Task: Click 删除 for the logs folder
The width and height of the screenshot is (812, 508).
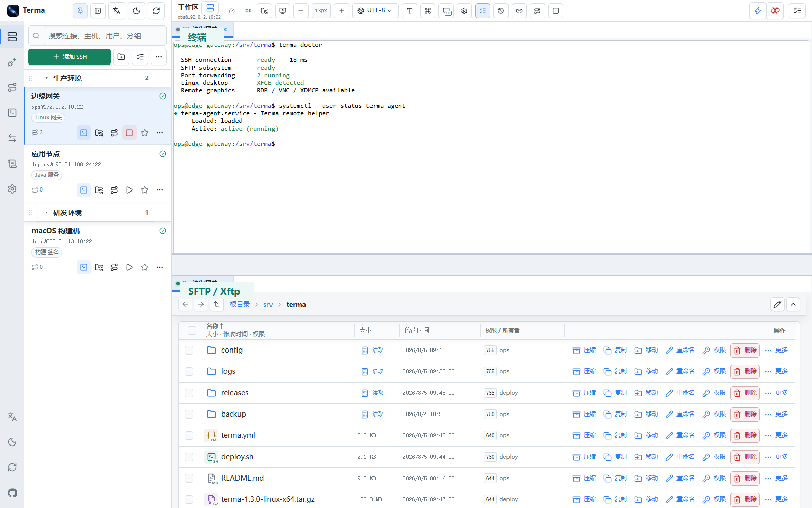Action: pos(745,372)
